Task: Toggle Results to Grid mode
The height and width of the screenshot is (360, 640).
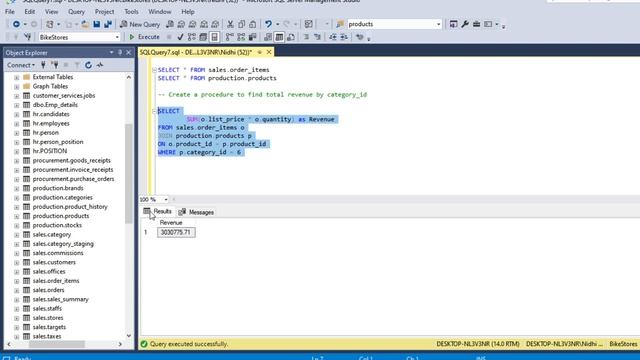Action: click(x=279, y=37)
